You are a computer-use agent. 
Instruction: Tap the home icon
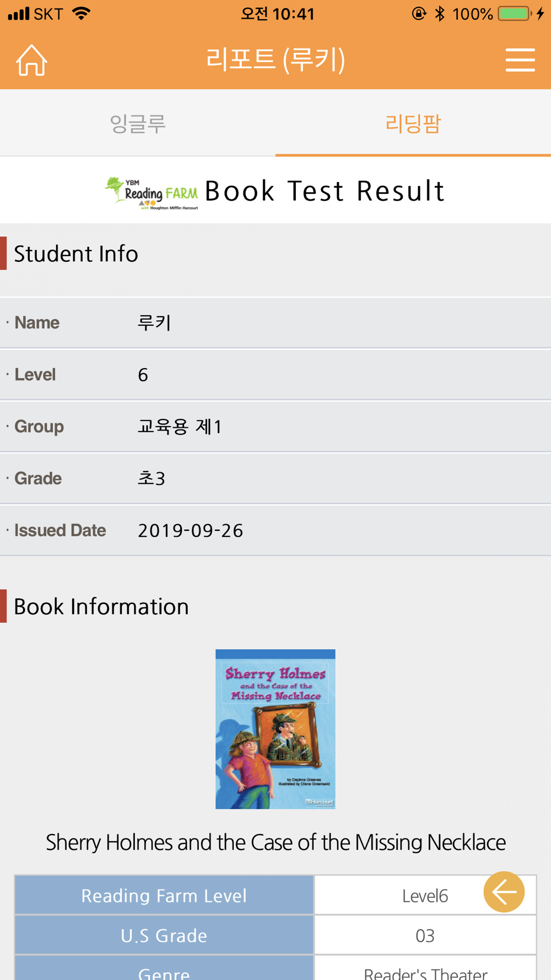(31, 60)
